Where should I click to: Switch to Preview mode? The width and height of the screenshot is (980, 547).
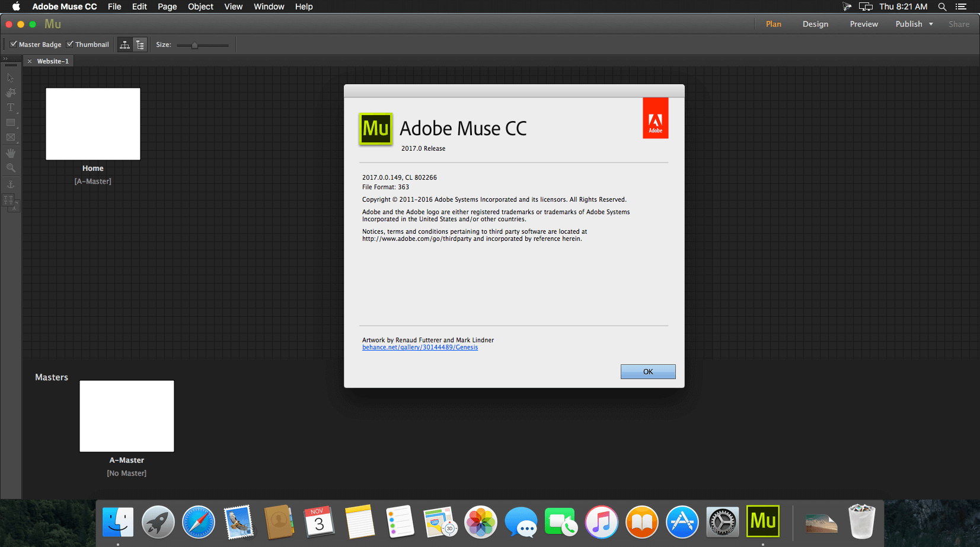pos(864,24)
